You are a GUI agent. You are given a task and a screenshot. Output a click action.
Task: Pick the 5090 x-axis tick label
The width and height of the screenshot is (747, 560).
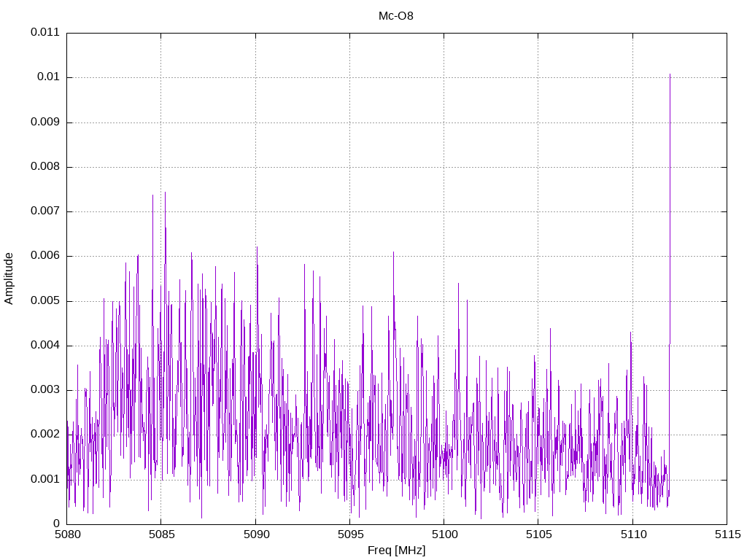[x=255, y=534]
